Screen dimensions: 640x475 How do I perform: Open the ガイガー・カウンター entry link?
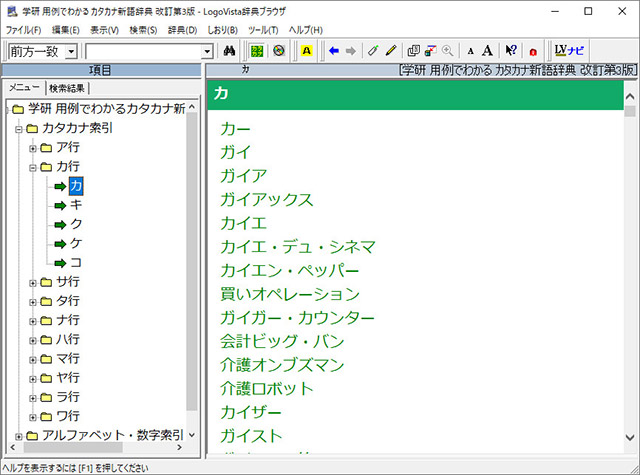(297, 318)
